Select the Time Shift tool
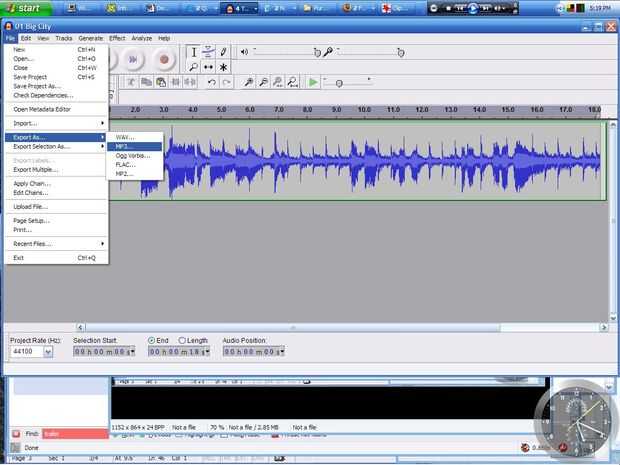620x465 pixels. point(208,67)
